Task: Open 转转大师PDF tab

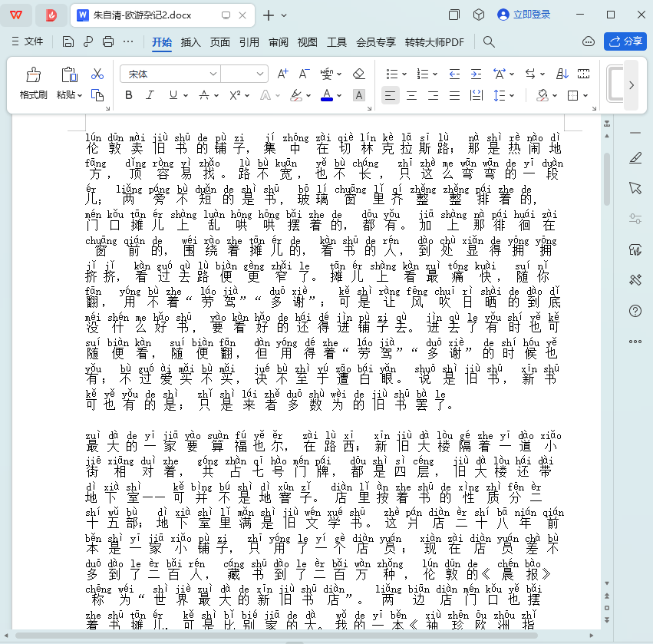Action: click(x=434, y=42)
